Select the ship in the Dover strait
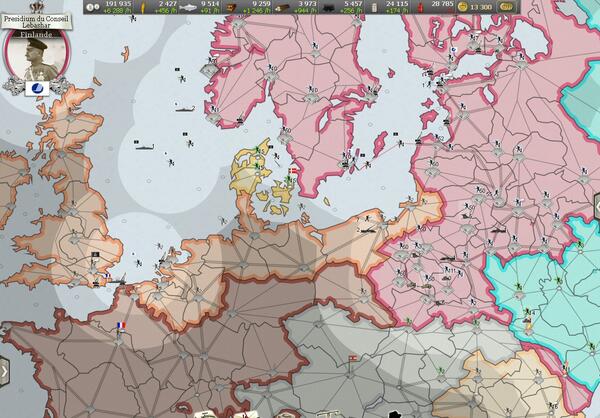The height and width of the screenshot is (418, 600). (x=117, y=281)
